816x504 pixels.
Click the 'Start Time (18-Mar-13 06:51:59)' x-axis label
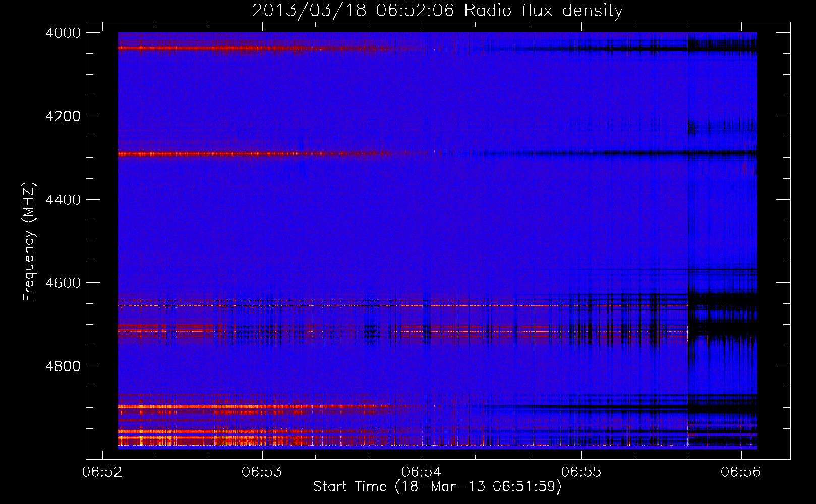[437, 487]
